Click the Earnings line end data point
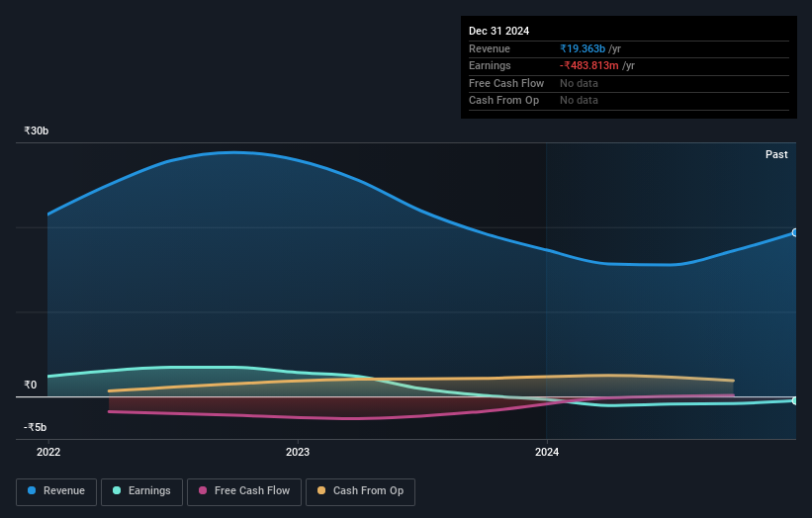The height and width of the screenshot is (518, 812). pyautogui.click(x=795, y=400)
